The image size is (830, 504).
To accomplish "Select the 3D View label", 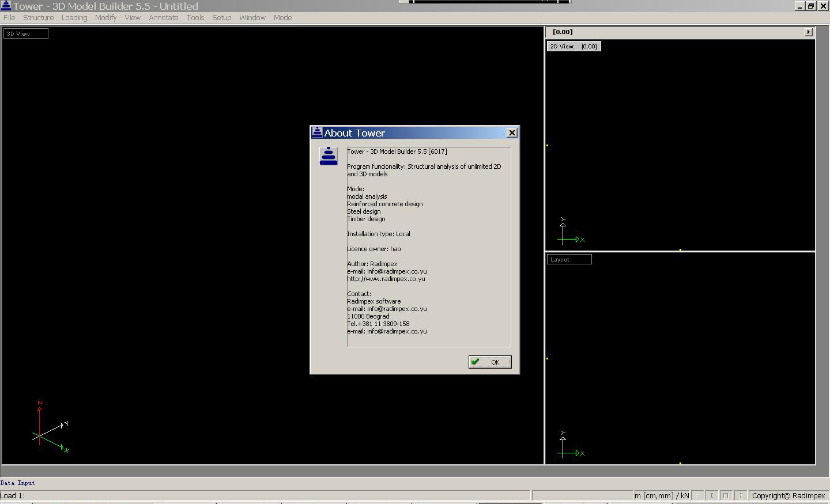I will point(26,33).
